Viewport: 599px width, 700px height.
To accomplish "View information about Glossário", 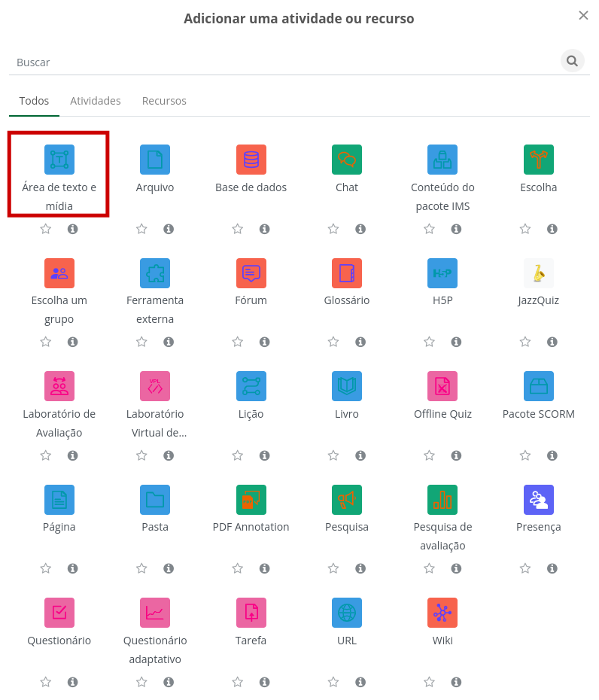I will pos(360,342).
